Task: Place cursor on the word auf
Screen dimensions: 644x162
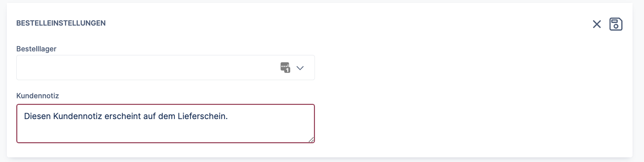Action: (150, 116)
